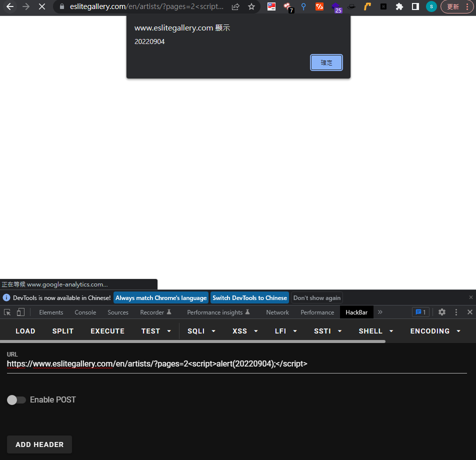Toggle the Enable POST switch

point(16,400)
